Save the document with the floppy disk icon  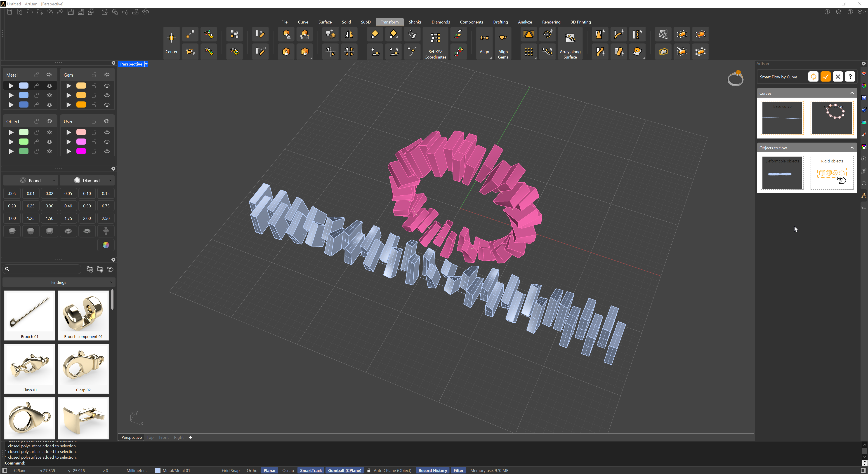coord(71,12)
